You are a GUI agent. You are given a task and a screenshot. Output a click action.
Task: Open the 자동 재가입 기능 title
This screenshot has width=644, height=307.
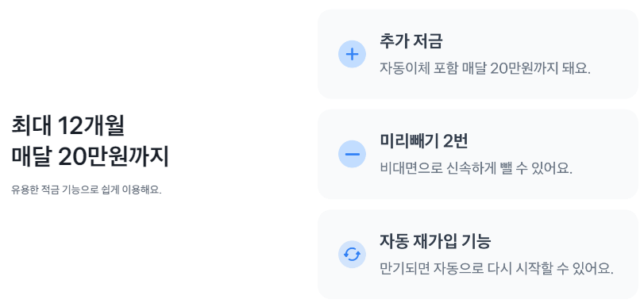pos(435,242)
